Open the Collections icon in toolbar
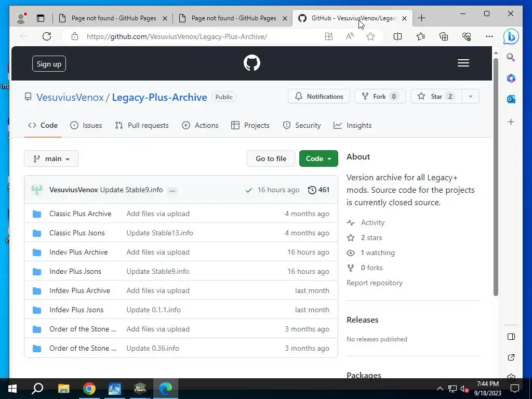Image resolution: width=532 pixels, height=399 pixels. [x=444, y=36]
